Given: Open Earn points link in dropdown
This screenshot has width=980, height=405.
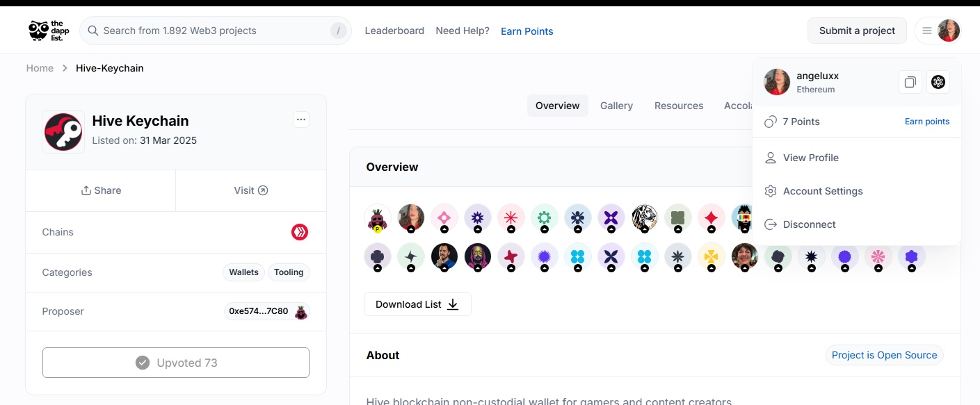Looking at the screenshot, I should [x=927, y=122].
